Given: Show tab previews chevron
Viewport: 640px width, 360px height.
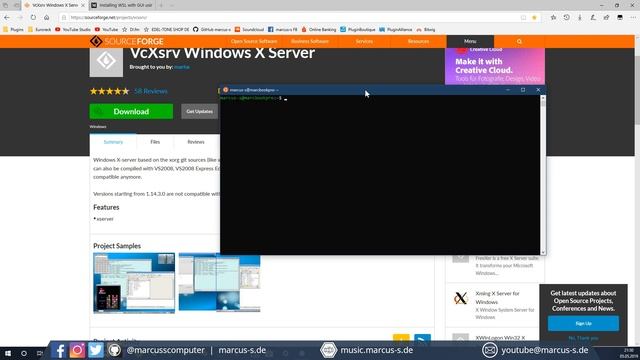Looking at the screenshot, I should [172, 5].
